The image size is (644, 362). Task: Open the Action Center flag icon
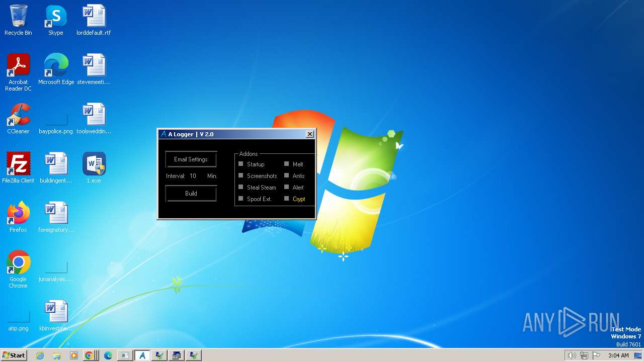pyautogui.click(x=596, y=355)
